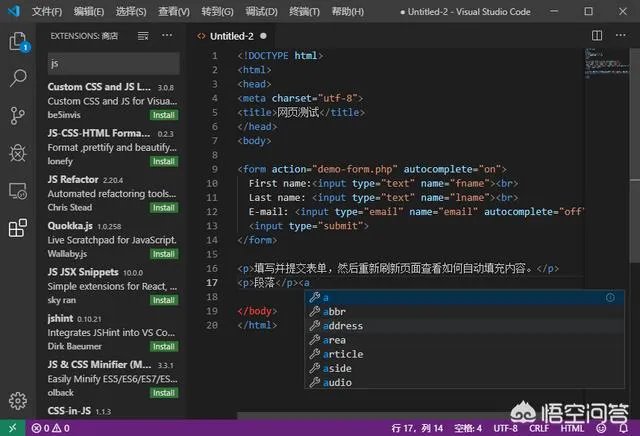640x436 pixels.
Task: Open 编辑(E) menu
Action: [89, 11]
